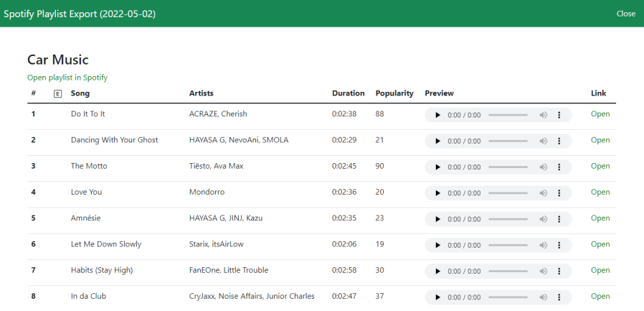Image resolution: width=644 pixels, height=311 pixels.
Task: Click the song title Dancing With Your Ghost
Action: 114,140
